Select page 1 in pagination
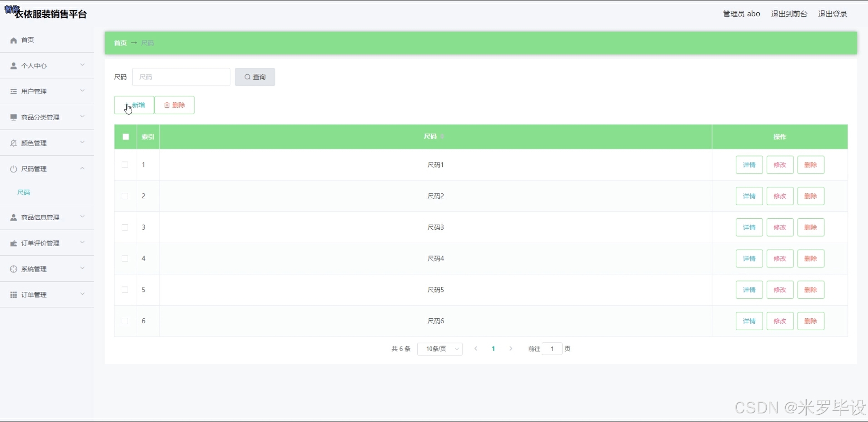 click(493, 349)
